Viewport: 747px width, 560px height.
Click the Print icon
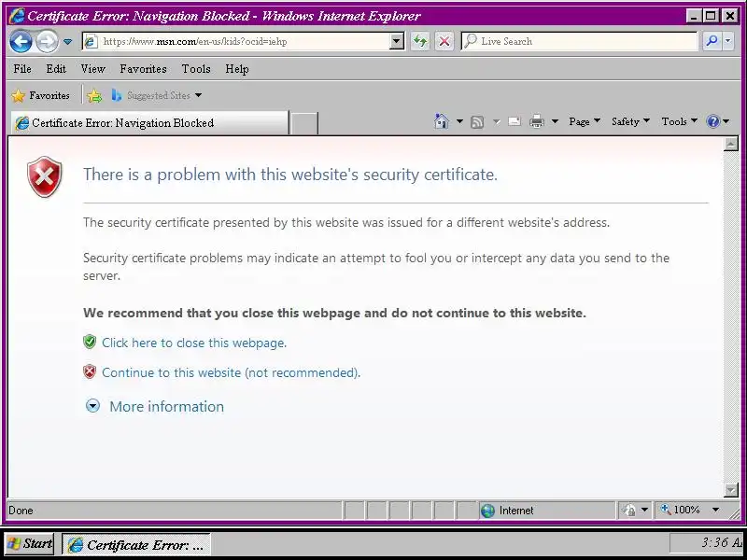[x=537, y=121]
